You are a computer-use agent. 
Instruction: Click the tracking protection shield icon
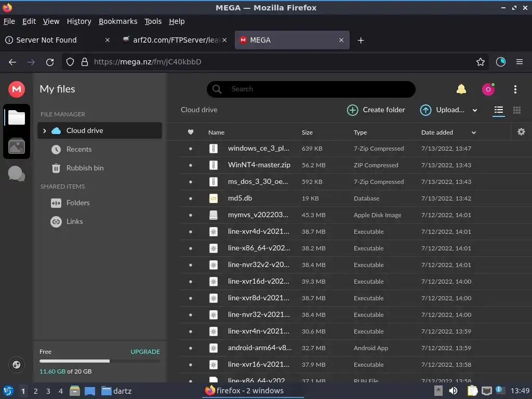[70, 62]
